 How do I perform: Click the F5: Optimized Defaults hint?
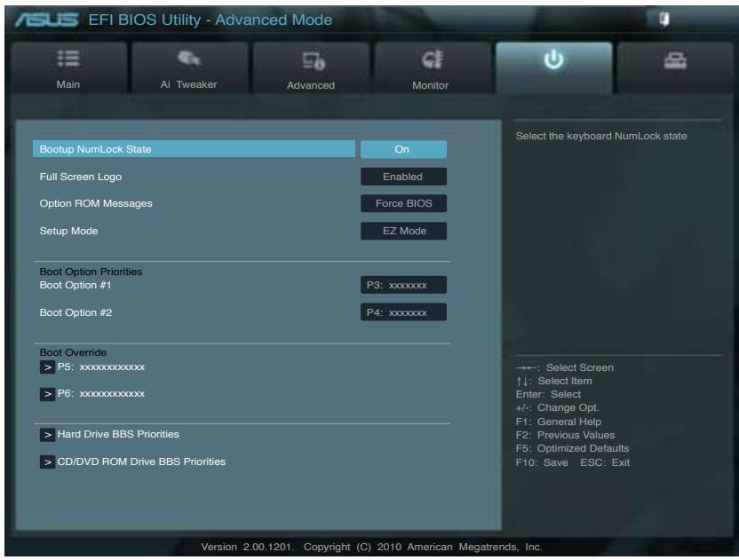pos(572,448)
